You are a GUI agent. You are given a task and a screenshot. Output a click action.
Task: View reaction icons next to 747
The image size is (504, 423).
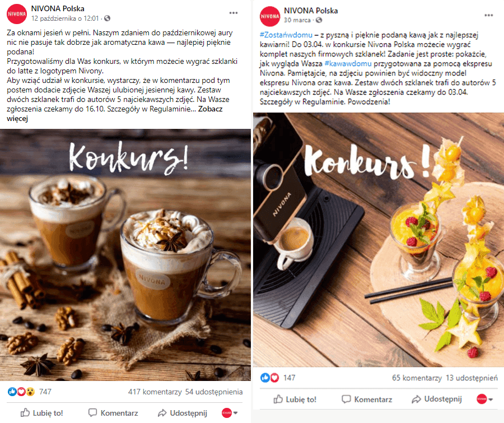point(21,392)
